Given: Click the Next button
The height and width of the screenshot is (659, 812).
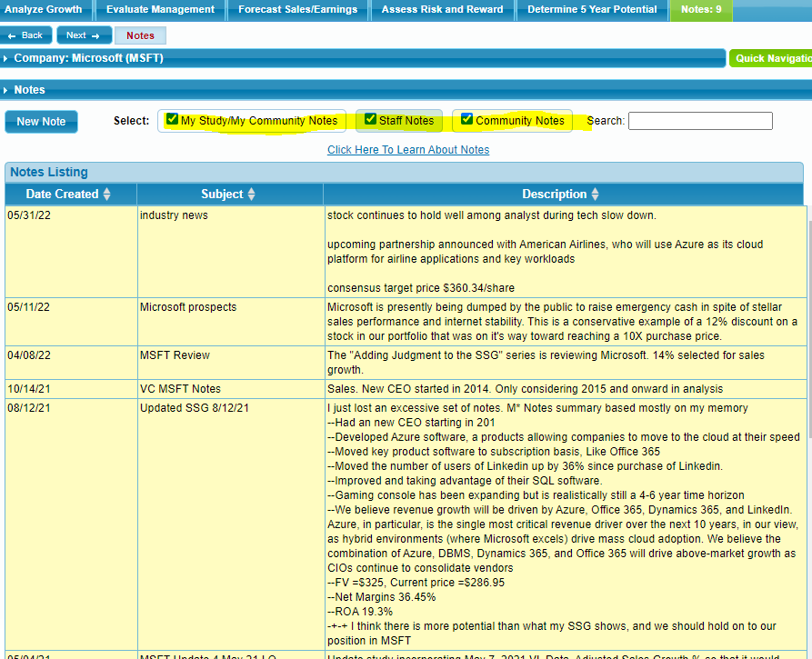Looking at the screenshot, I should point(84,35).
